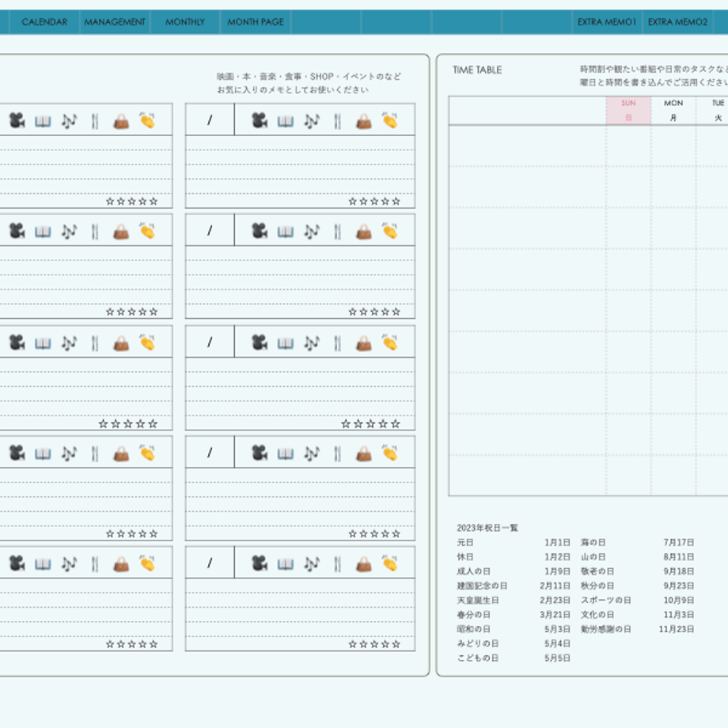Select movie camera icon in second right-column card
This screenshot has width=728, height=728.
[260, 231]
